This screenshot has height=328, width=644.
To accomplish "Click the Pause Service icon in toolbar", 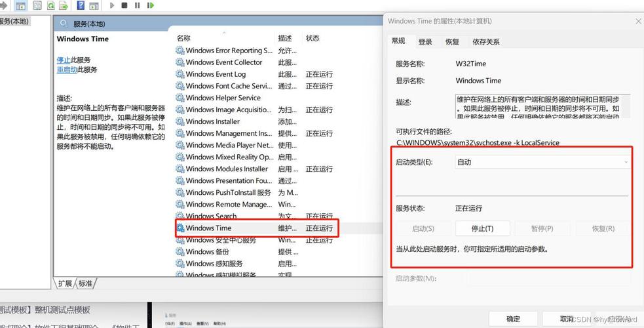I will coord(137,6).
